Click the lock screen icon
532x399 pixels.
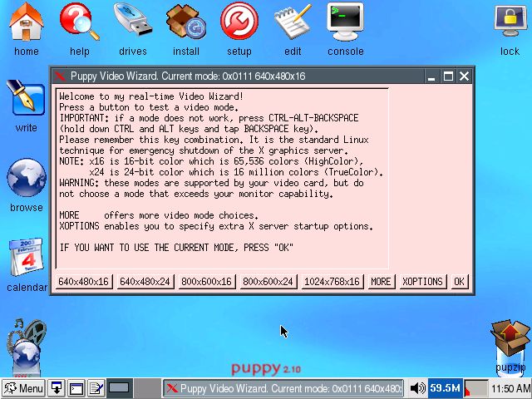point(510,22)
